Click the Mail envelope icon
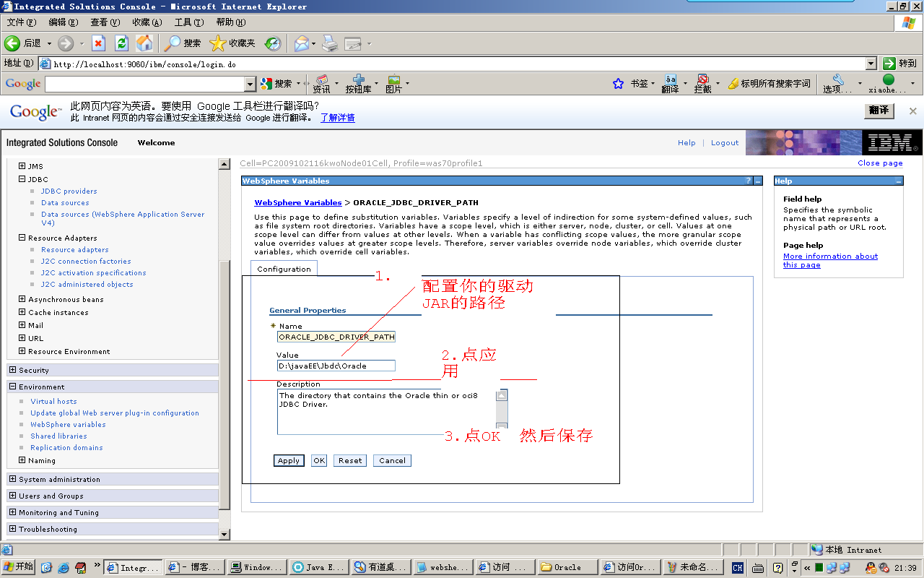Image resolution: width=924 pixels, height=578 pixels. [302, 43]
